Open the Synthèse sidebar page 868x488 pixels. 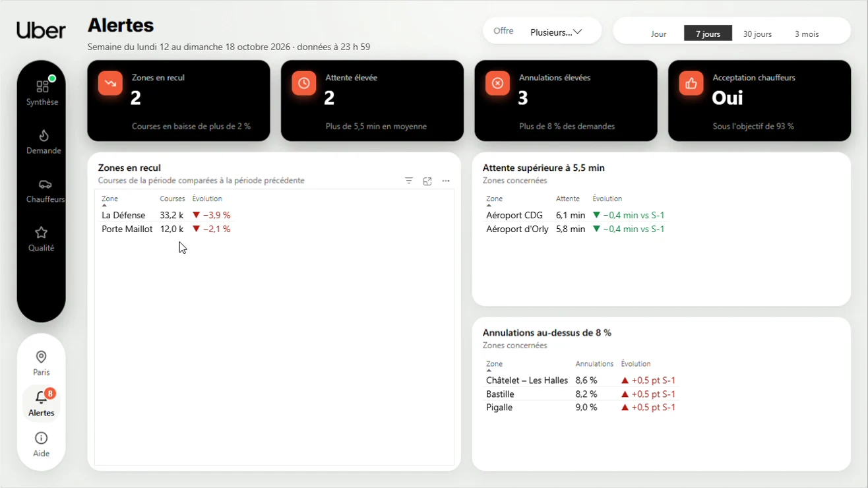click(42, 93)
